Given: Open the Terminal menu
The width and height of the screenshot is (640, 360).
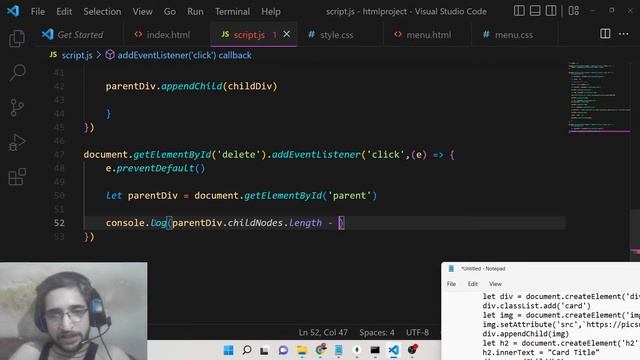Looking at the screenshot, I should coord(232,11).
